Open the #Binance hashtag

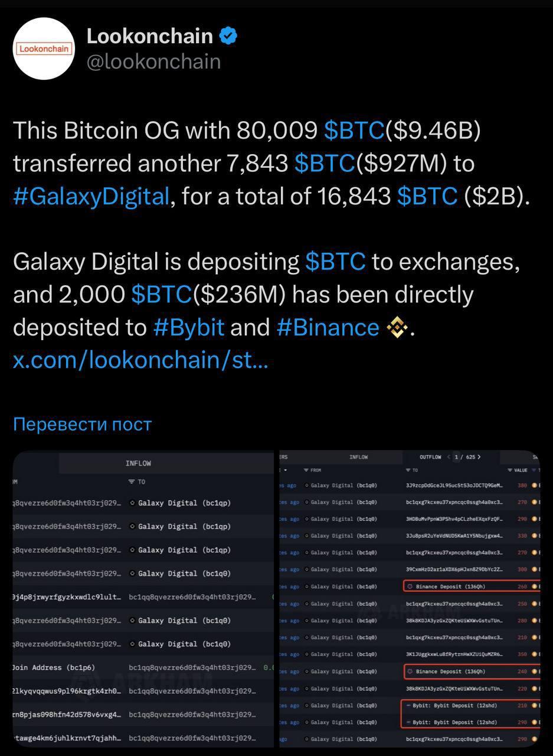pyautogui.click(x=328, y=327)
